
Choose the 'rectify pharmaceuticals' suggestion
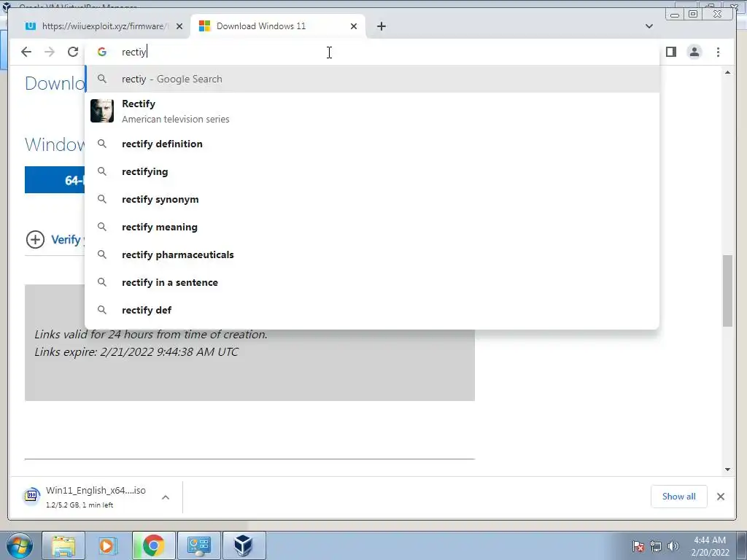373,254
